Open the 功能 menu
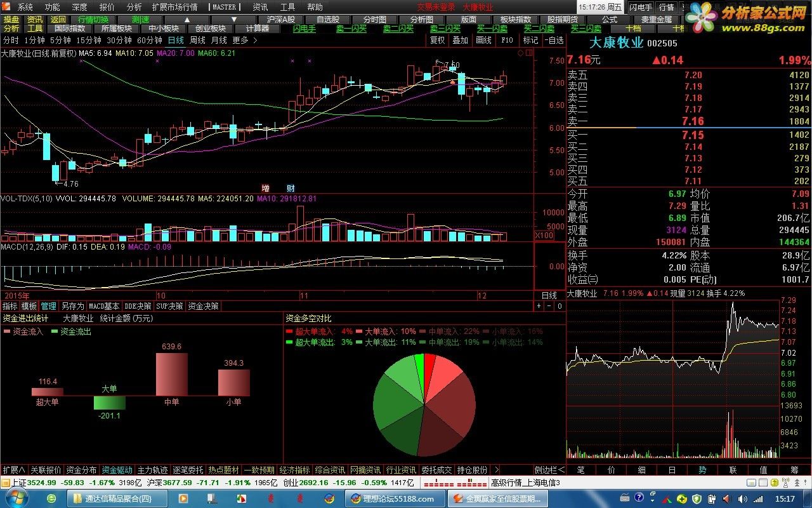This screenshot has width=812, height=508. coord(53,7)
